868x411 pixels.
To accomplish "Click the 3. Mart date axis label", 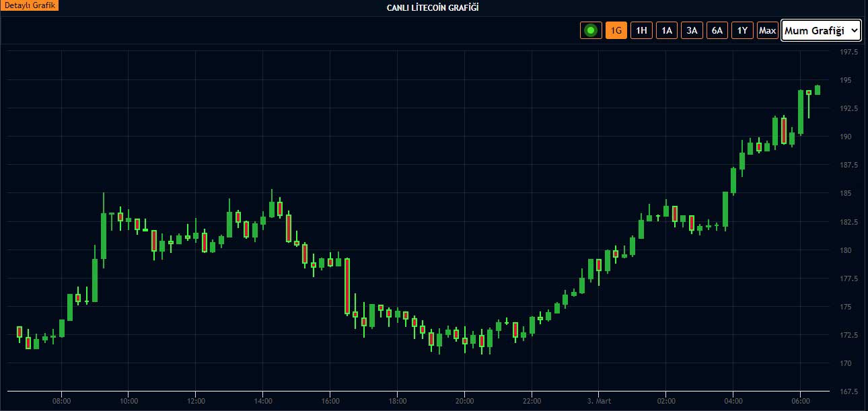I will (599, 400).
